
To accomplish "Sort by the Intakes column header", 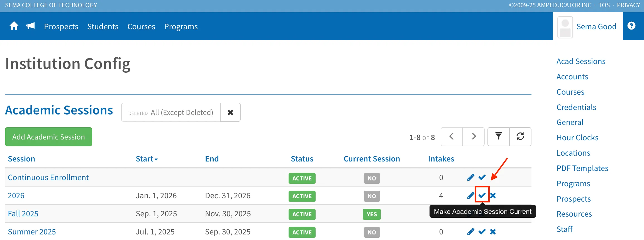I will pos(441,159).
